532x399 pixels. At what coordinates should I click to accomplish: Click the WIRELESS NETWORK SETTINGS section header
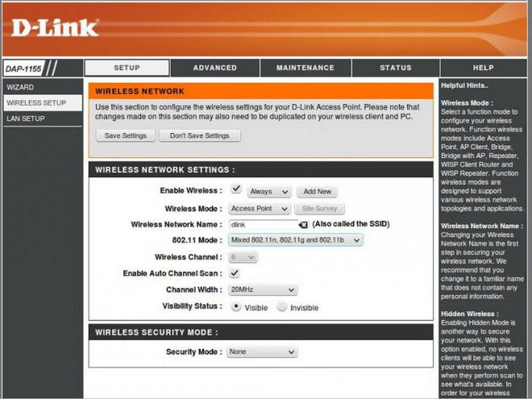165,169
